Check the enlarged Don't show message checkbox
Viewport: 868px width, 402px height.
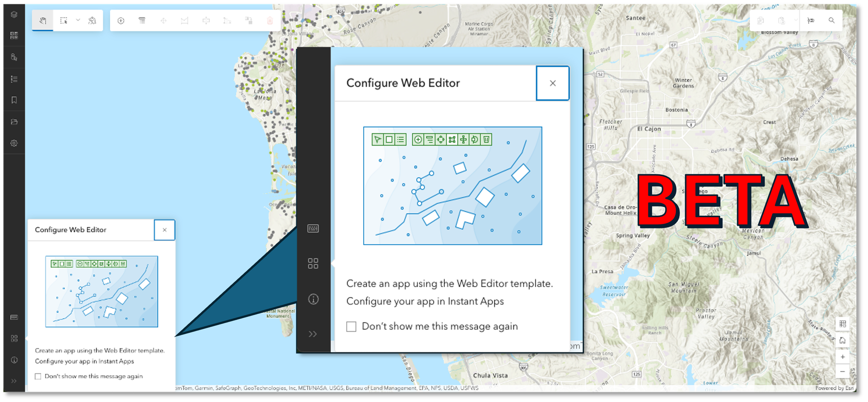tap(351, 326)
